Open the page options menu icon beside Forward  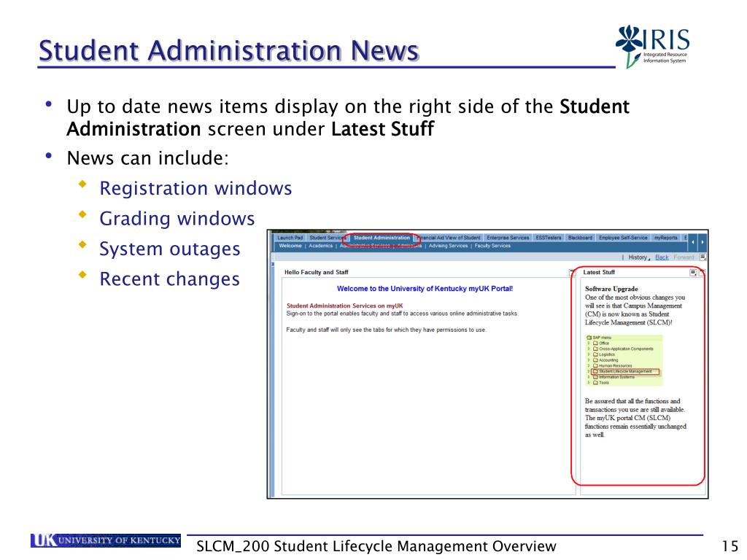pyautogui.click(x=703, y=257)
